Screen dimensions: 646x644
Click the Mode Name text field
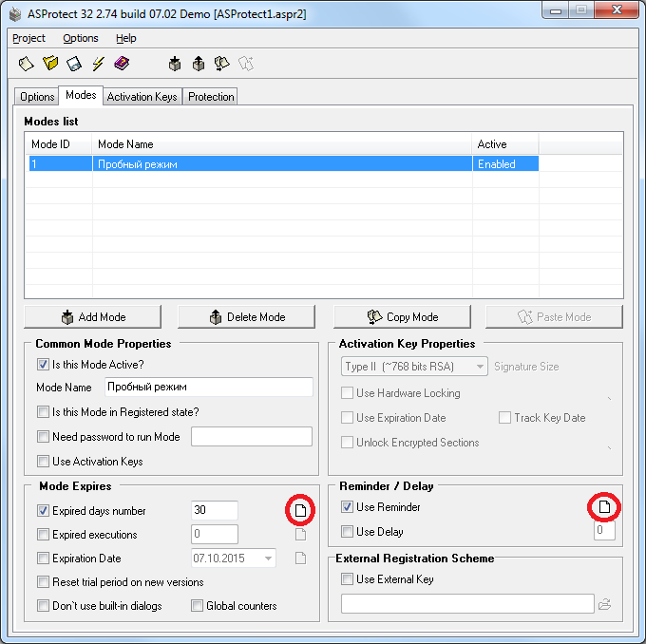point(209,387)
